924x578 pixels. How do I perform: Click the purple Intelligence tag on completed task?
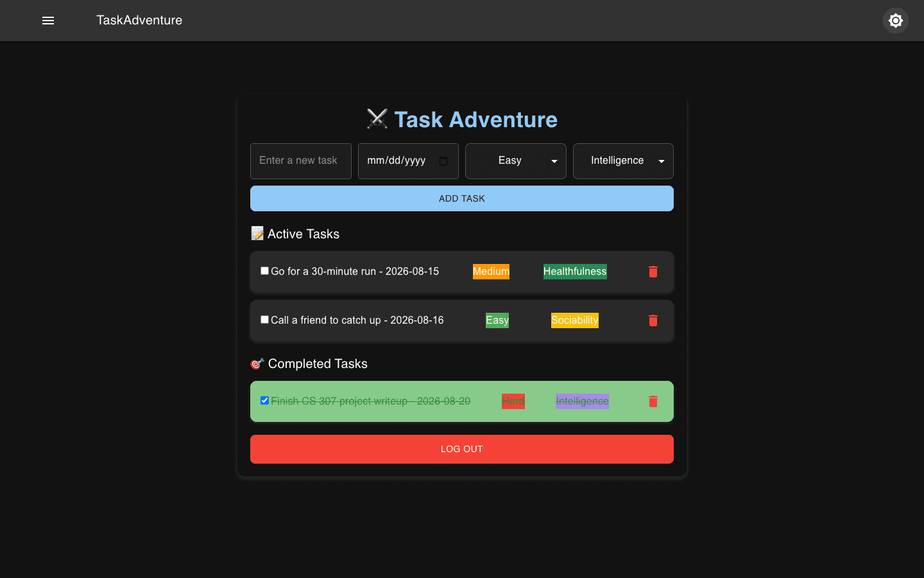pos(582,401)
